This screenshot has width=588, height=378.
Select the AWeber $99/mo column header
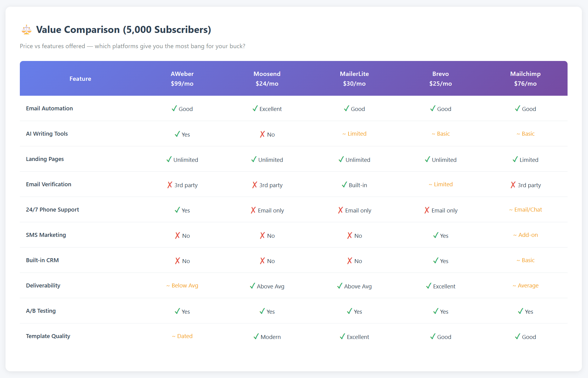[x=182, y=79]
